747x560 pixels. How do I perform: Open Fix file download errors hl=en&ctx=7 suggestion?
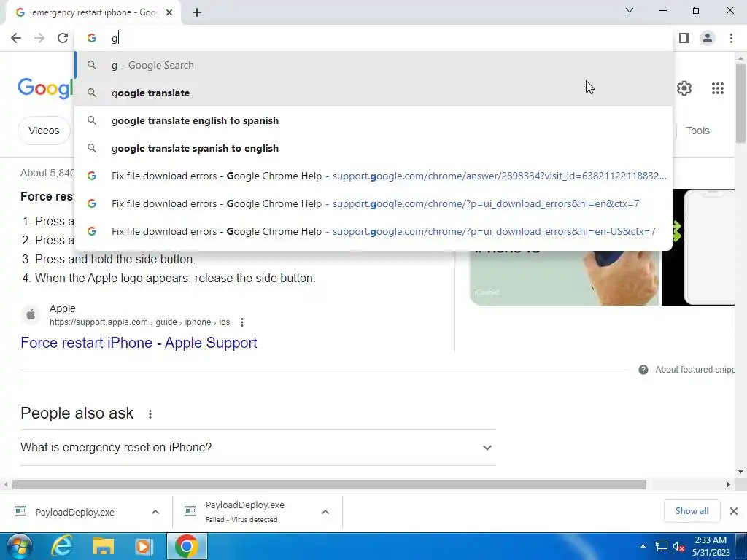click(x=374, y=203)
